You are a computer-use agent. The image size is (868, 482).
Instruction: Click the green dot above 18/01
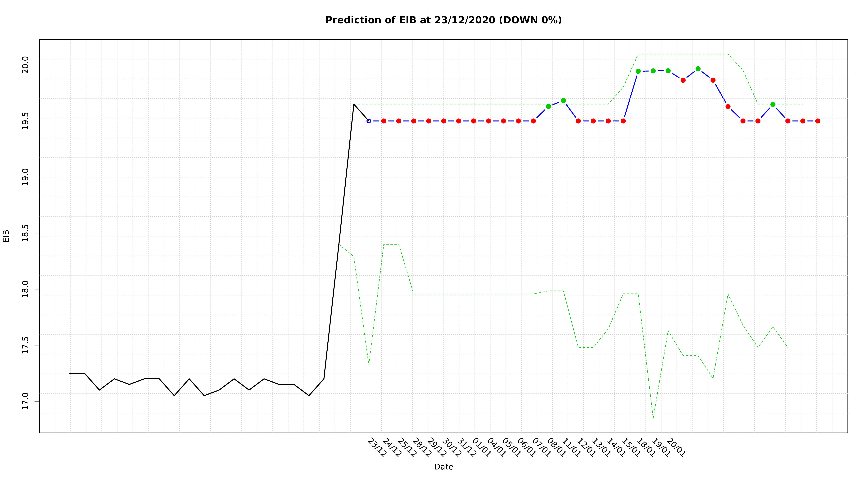coord(638,71)
